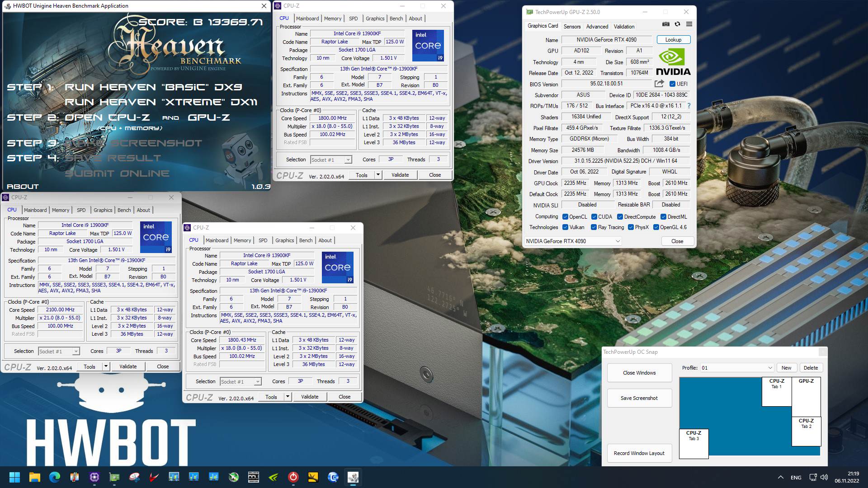The width and height of the screenshot is (868, 488).
Task: Click Record Window Layout button
Action: [x=639, y=453]
